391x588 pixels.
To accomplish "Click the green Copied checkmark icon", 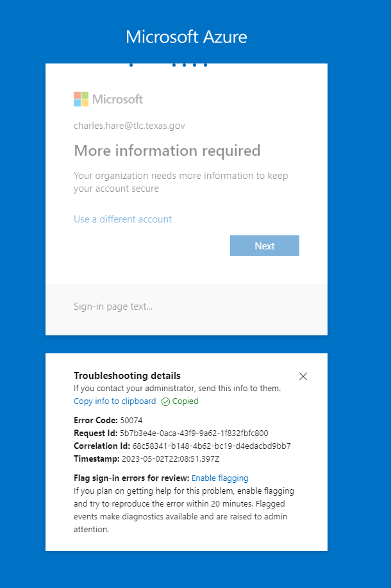I will point(165,401).
